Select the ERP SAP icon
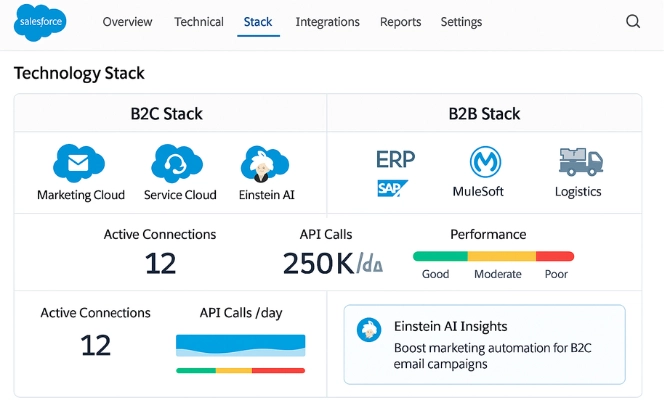Image resolution: width=664 pixels, height=415 pixels. pyautogui.click(x=394, y=172)
